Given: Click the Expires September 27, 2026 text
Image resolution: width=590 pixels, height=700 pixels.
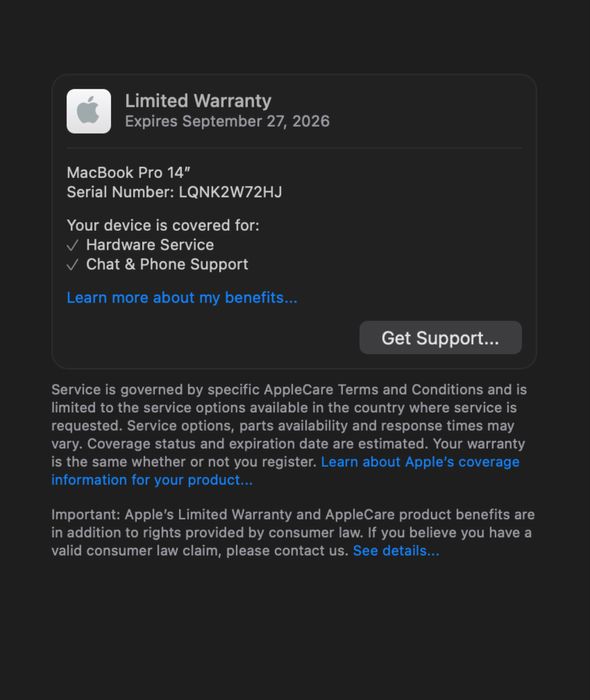Looking at the screenshot, I should [x=227, y=121].
